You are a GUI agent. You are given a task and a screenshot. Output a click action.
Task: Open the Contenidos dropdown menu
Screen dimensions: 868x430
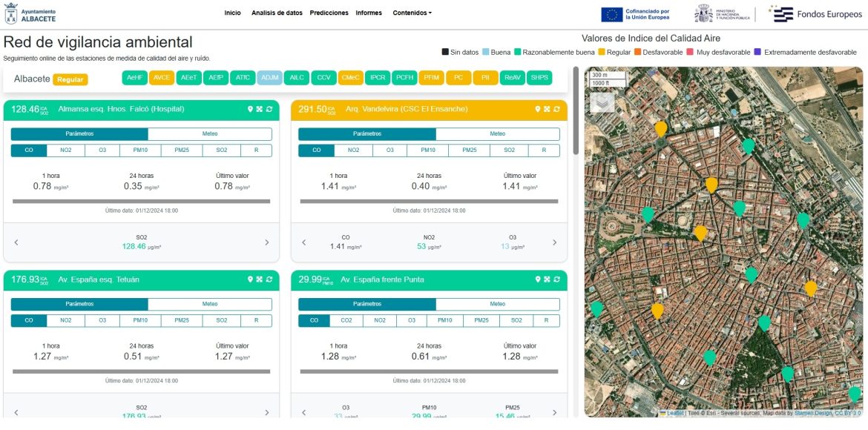(x=412, y=13)
